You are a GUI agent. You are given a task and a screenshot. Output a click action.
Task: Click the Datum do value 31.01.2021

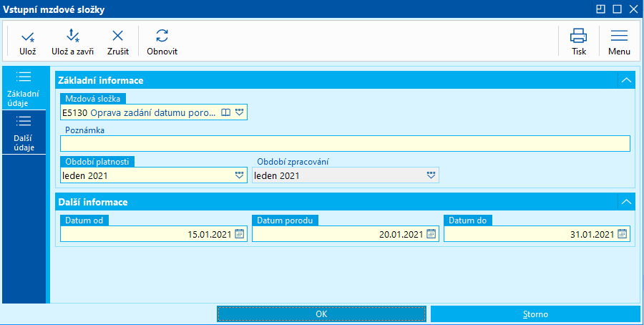(592, 235)
